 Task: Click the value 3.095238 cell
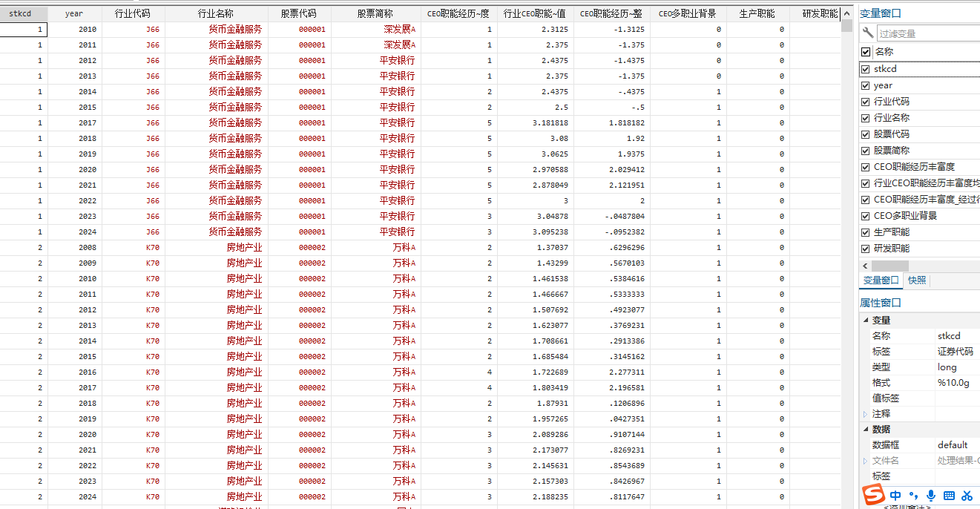click(536, 232)
